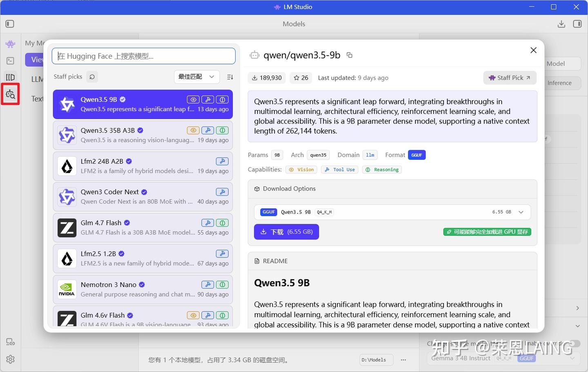Change the sort direction icon
Screen dimensions: 588x372
(230, 77)
